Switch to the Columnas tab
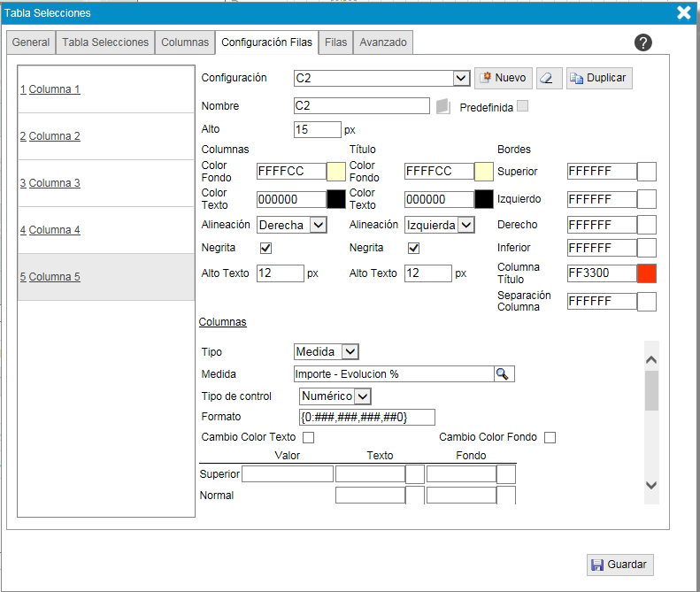 [185, 42]
